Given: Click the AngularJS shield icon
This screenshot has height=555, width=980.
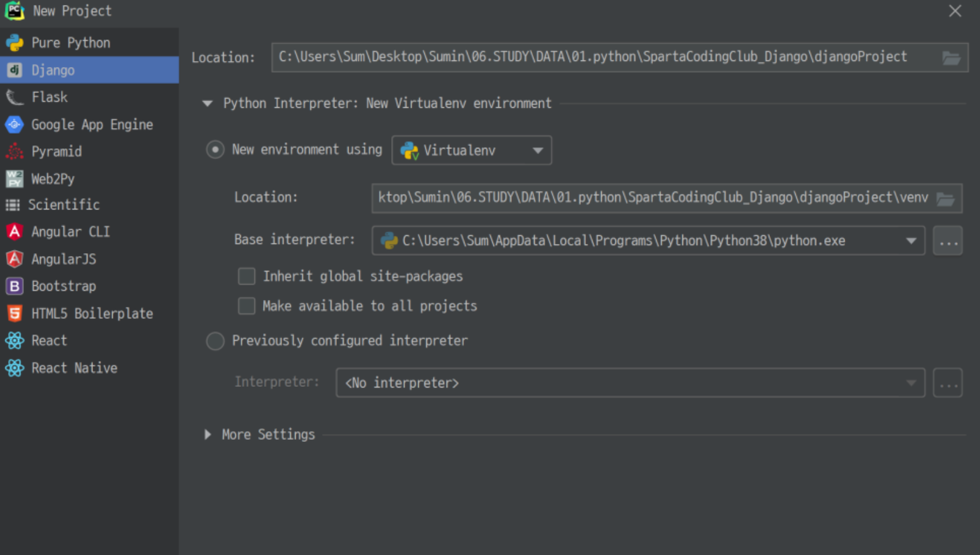Looking at the screenshot, I should (15, 259).
